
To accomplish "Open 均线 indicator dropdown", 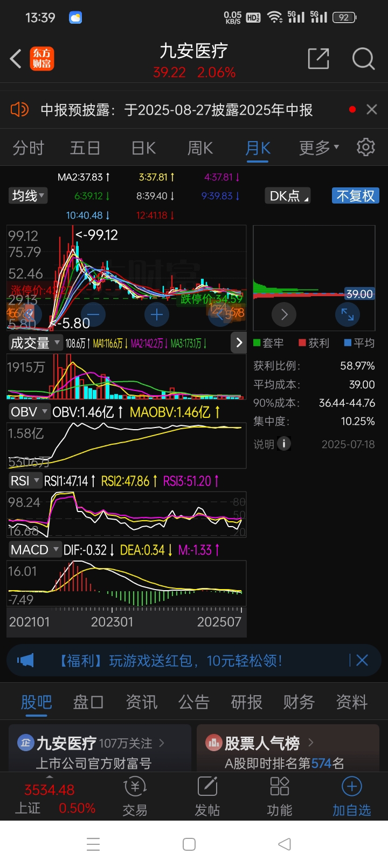I will coord(27,195).
